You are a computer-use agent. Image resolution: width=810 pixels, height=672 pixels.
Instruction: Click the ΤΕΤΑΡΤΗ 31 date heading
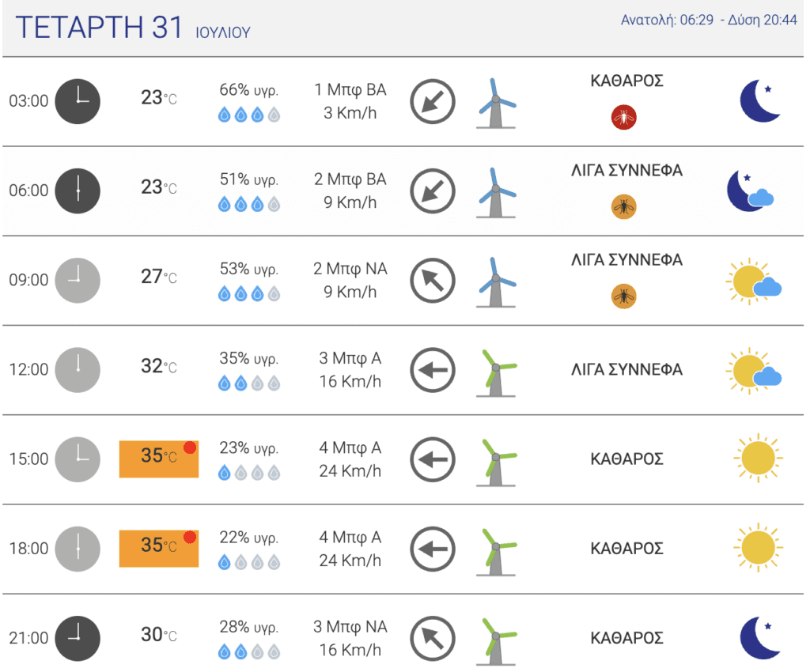pos(99,28)
